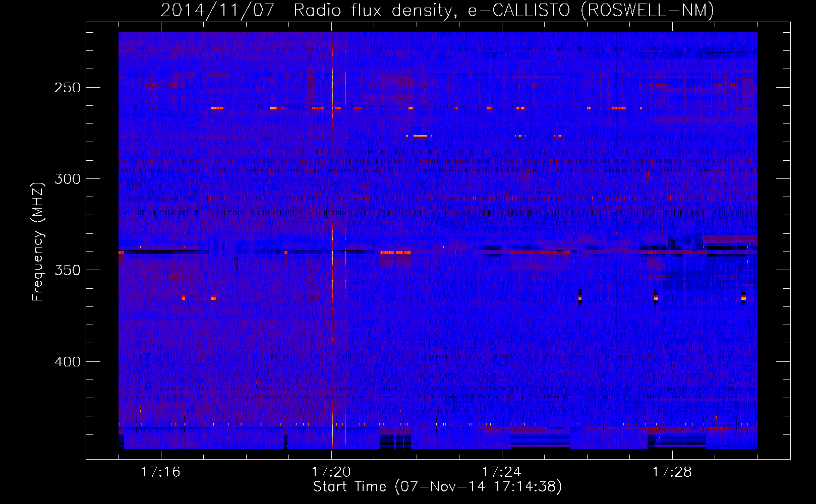816x504 pixels.
Task: Click the 250 frequency tick label
Action: click(68, 88)
